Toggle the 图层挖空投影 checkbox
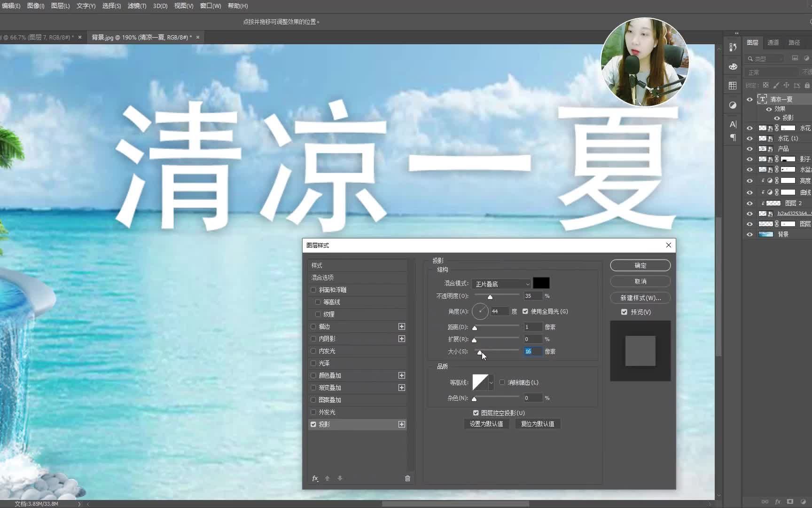The image size is (812, 508). coord(476,413)
